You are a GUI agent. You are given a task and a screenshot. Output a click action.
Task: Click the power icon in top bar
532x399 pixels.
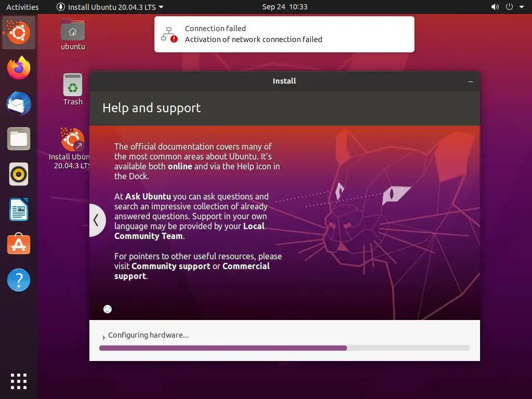tap(509, 7)
